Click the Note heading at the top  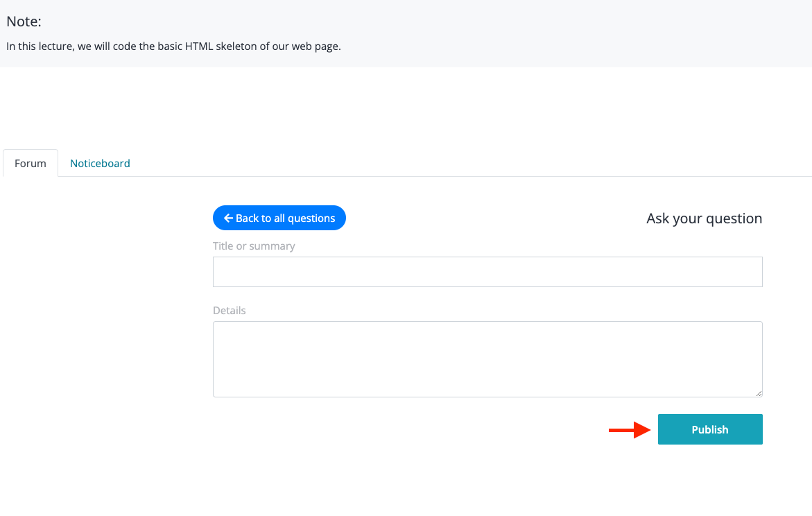coord(24,21)
